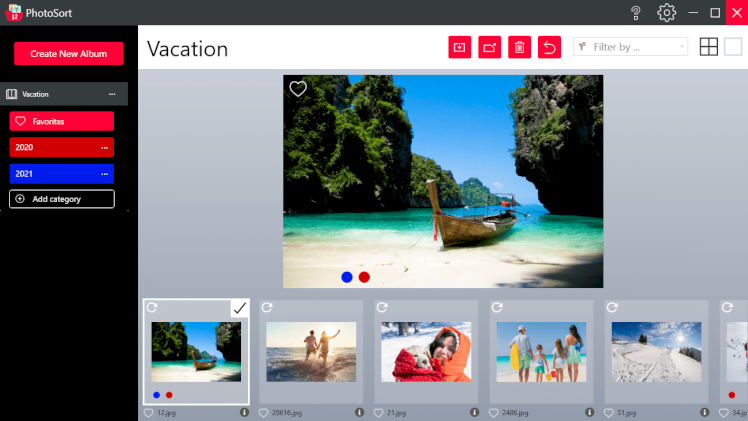748x421 pixels.
Task: Click the undo arrow toolbar icon
Action: [x=549, y=47]
